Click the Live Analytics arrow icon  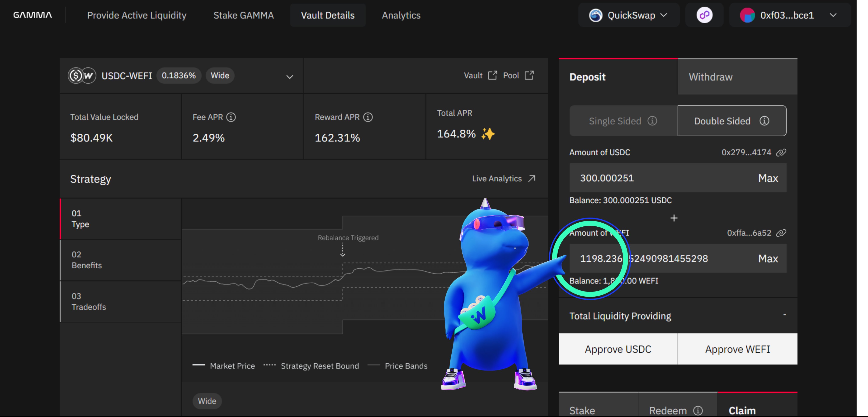pyautogui.click(x=532, y=178)
